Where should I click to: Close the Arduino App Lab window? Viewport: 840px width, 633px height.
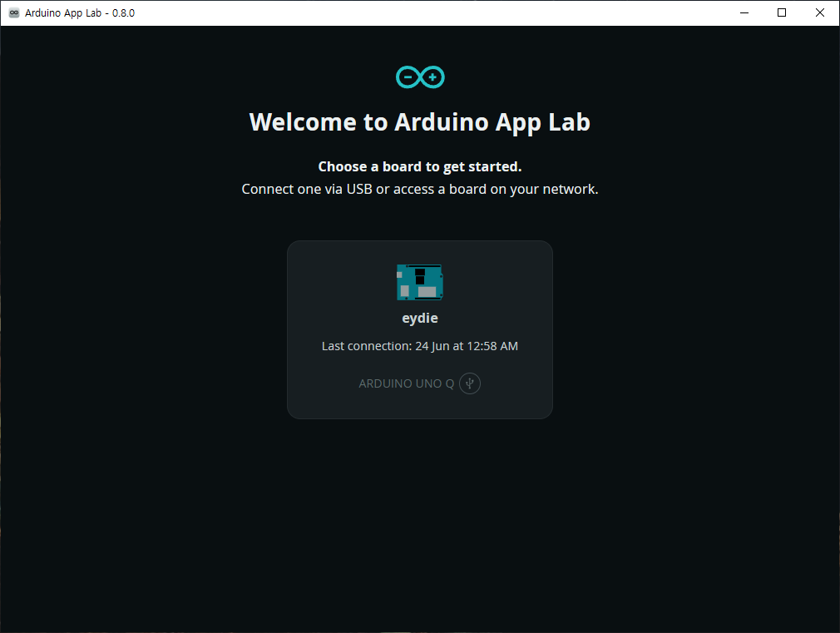tap(820, 12)
